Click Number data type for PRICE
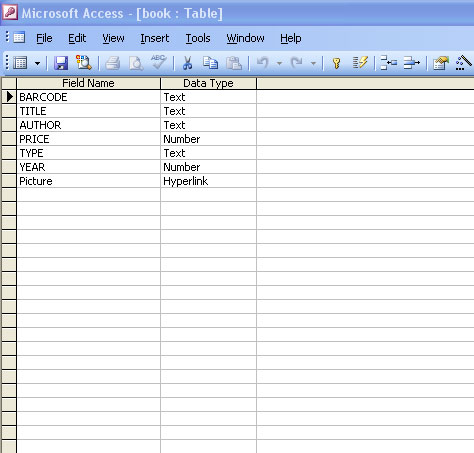 coord(209,139)
